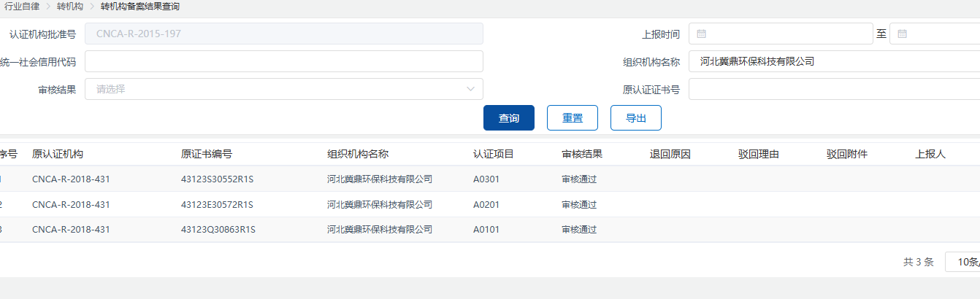Image resolution: width=980 pixels, height=299 pixels.
Task: Expand the 审核结果 dropdown arrow
Action: coord(470,90)
